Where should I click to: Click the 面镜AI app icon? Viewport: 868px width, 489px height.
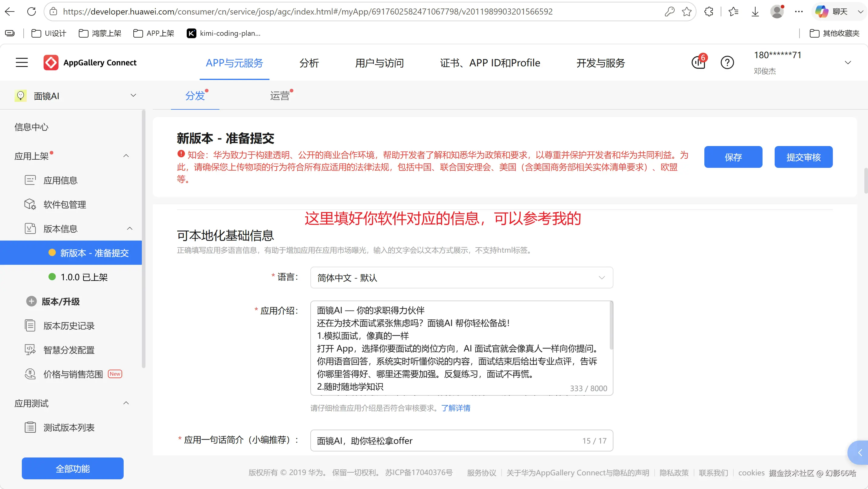(20, 96)
